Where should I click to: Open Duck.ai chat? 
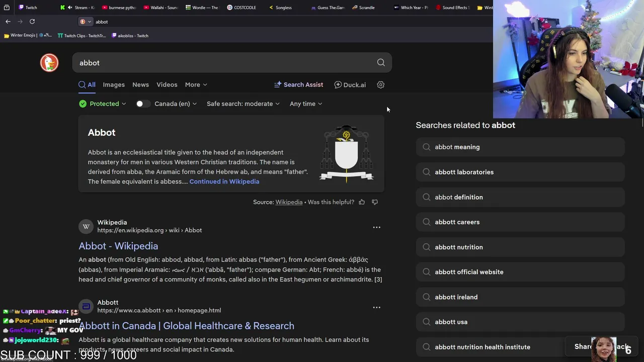tap(350, 85)
